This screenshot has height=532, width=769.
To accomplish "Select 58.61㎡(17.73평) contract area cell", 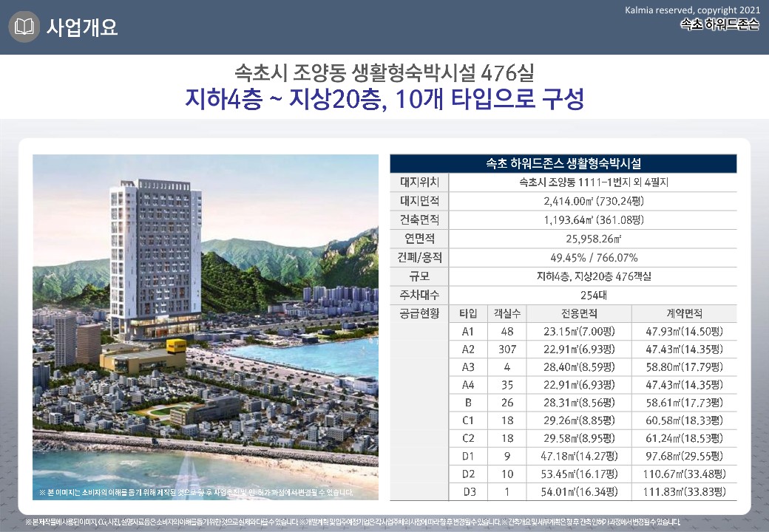I will (x=684, y=403).
